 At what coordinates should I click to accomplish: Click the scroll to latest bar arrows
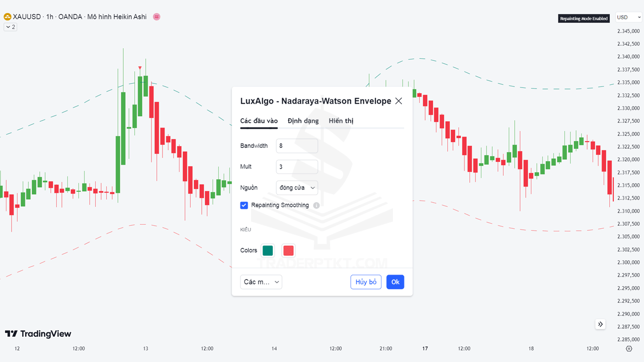(600, 324)
